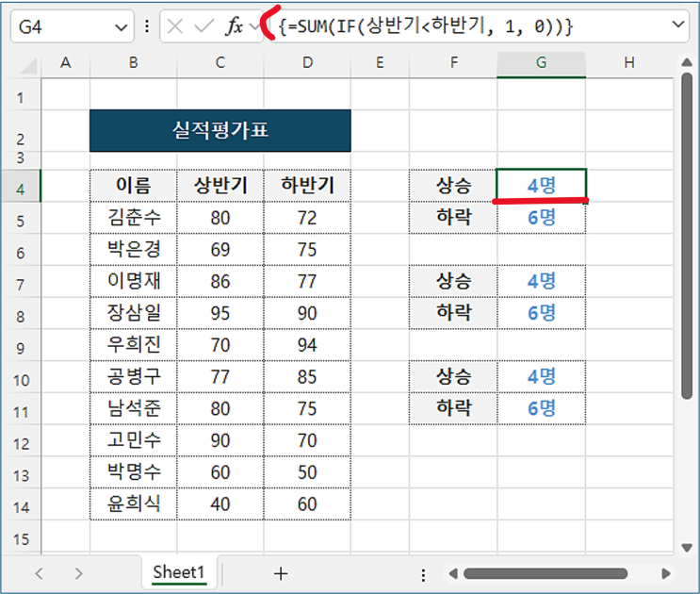Select column C header
The width and height of the screenshot is (700, 594).
(220, 63)
